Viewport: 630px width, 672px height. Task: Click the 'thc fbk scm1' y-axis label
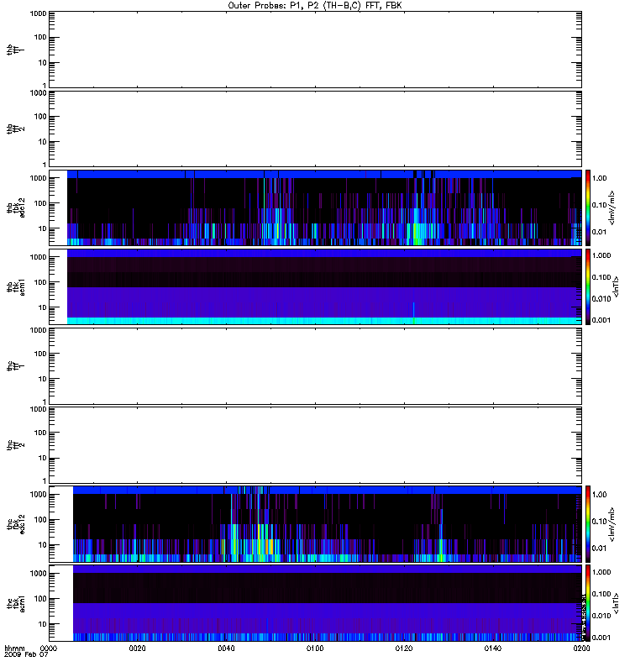16,603
